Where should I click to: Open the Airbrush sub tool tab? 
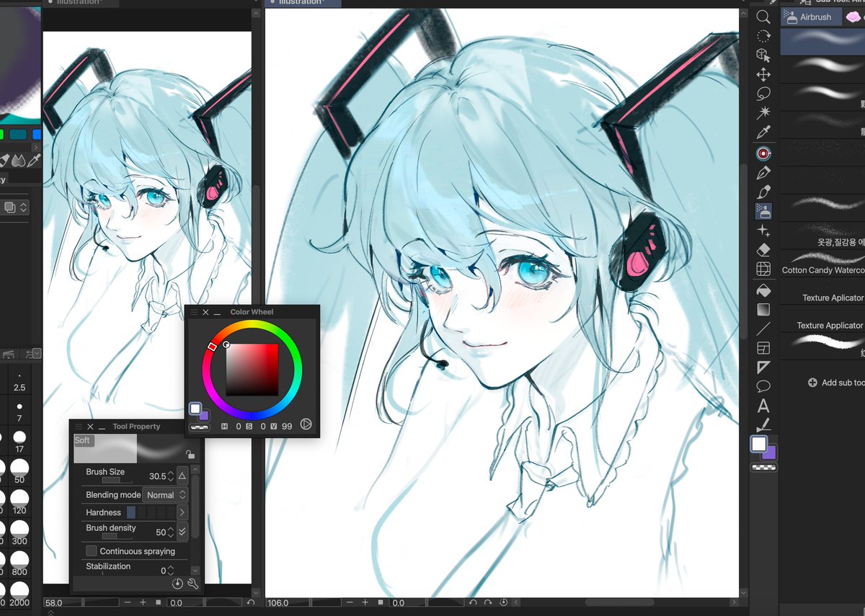(811, 17)
